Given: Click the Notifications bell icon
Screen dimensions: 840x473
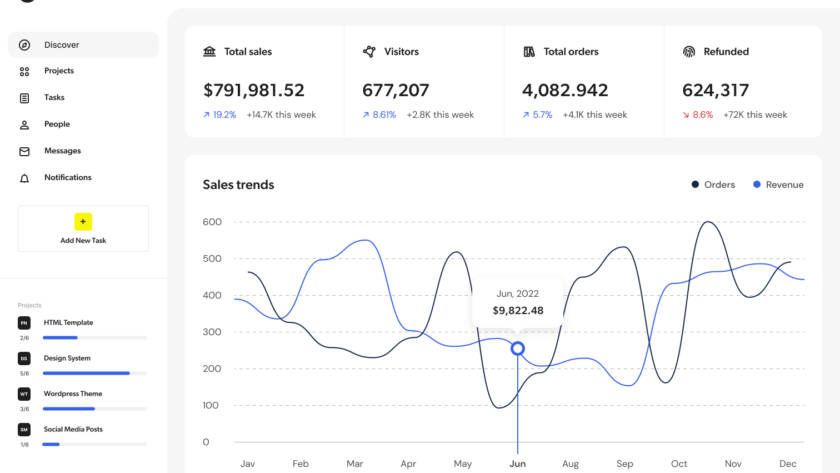Looking at the screenshot, I should [x=24, y=178].
